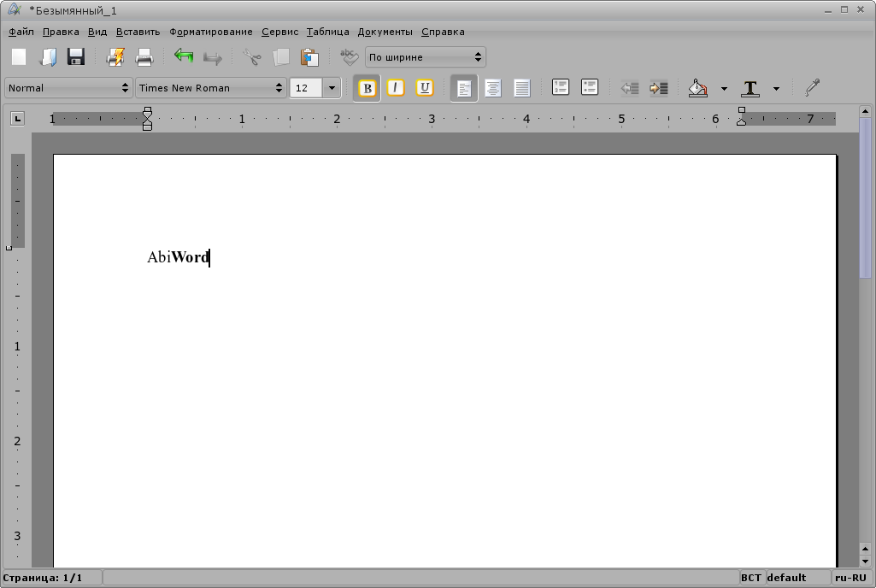Click the grayed-out redo arrow
This screenshot has height=588, width=876.
[x=212, y=57]
